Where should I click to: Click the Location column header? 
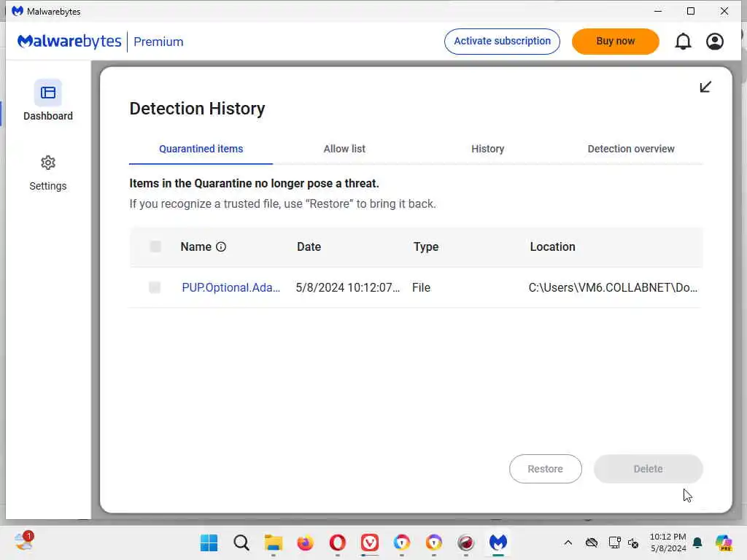pyautogui.click(x=553, y=246)
